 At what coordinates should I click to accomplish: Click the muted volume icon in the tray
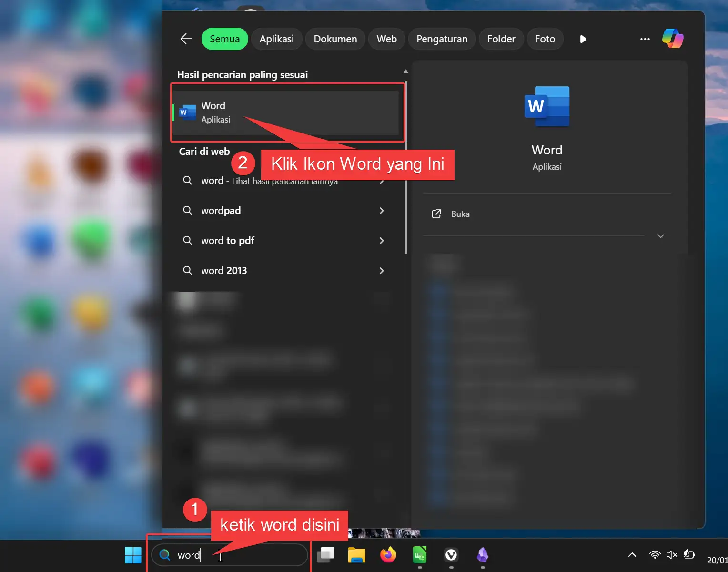click(x=671, y=554)
